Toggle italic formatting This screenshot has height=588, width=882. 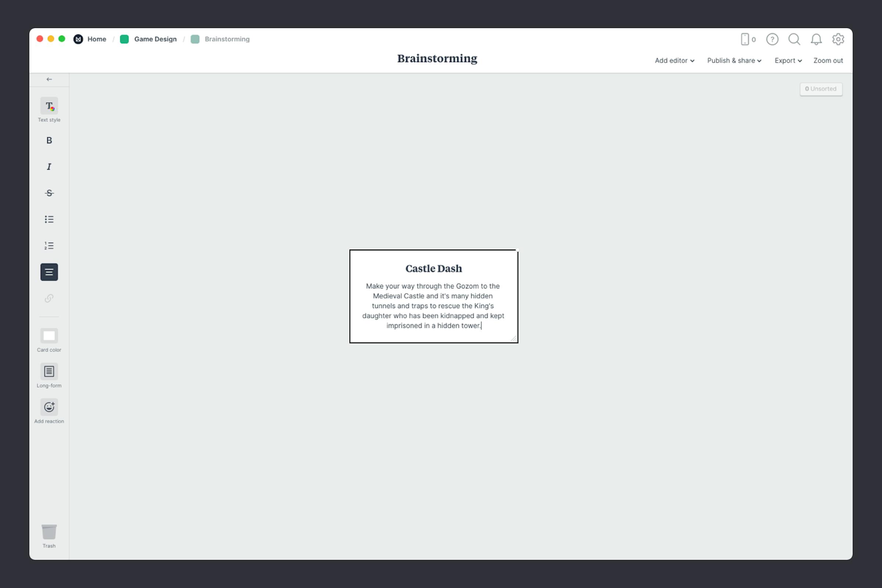coord(49,166)
